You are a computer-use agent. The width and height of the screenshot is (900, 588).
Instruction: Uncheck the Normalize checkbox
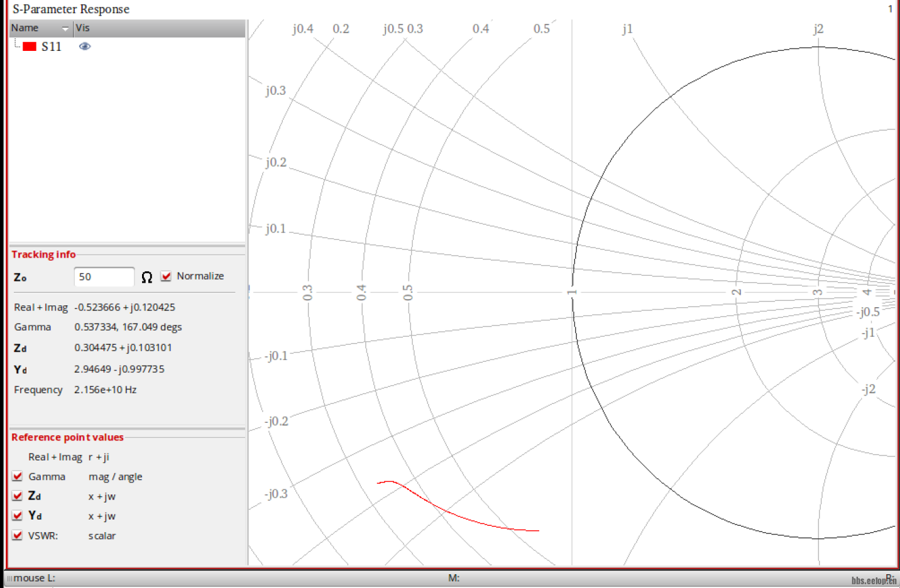click(166, 276)
